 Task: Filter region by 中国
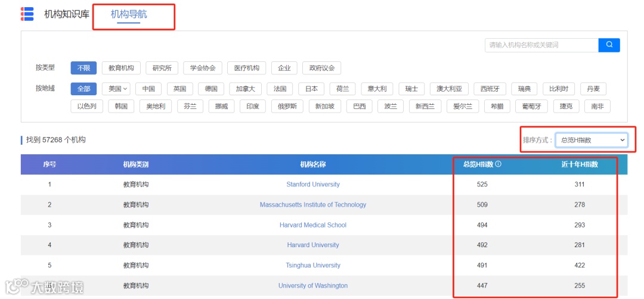point(148,89)
